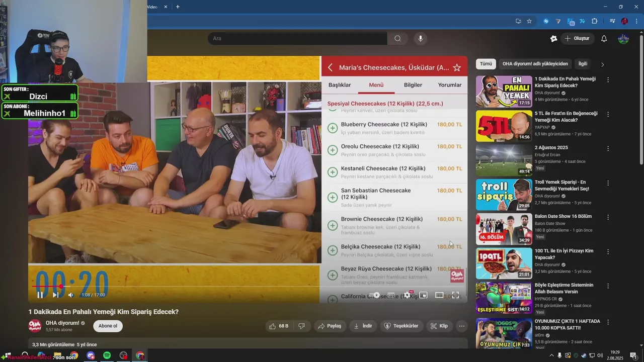Open menu for 2 Ağustos 2025 suggestion

(x=608, y=148)
